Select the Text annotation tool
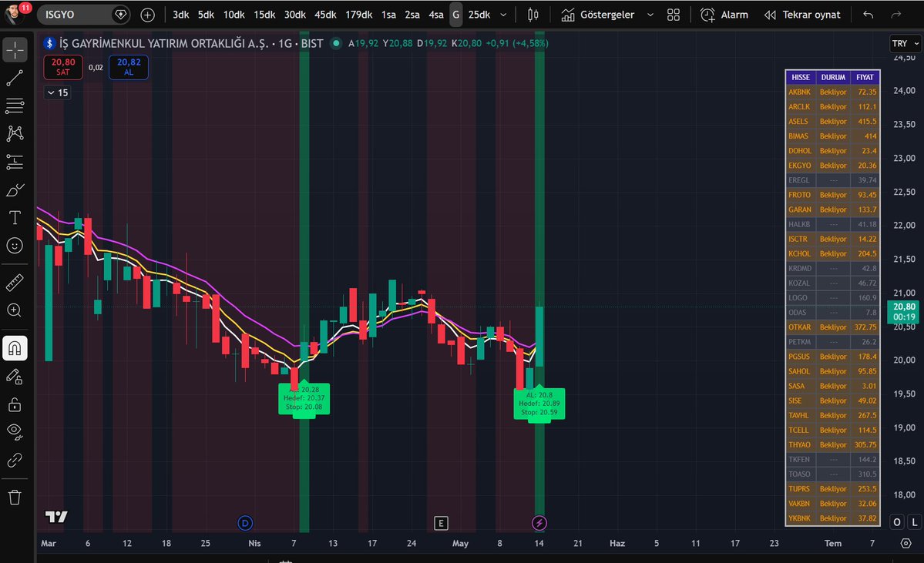This screenshot has width=924, height=563. pos(15,217)
